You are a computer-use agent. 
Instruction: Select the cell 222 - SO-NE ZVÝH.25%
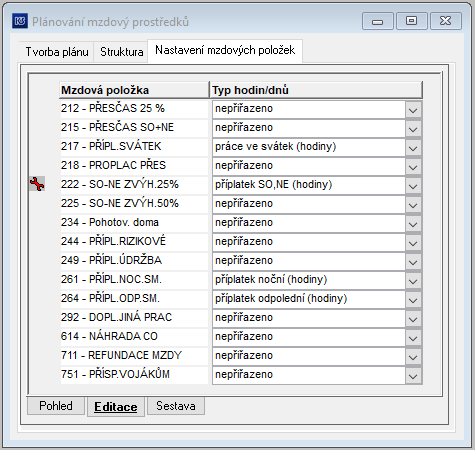point(134,185)
